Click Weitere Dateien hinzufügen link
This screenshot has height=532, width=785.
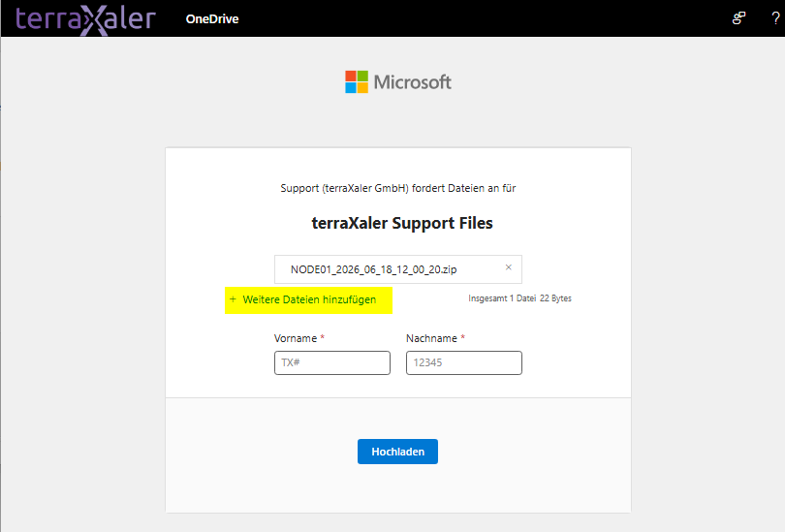pos(309,299)
